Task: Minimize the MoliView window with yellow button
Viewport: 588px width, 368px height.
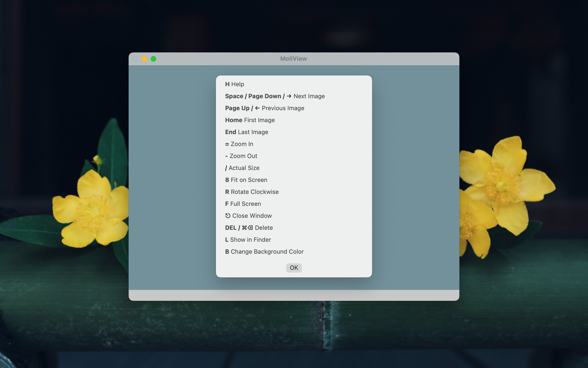Action: (144, 59)
